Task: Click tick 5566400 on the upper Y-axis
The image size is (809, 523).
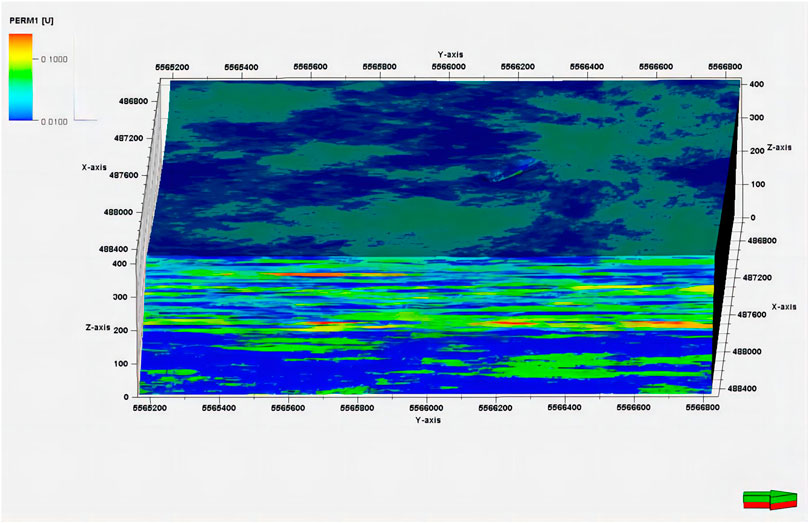Action: pos(587,67)
